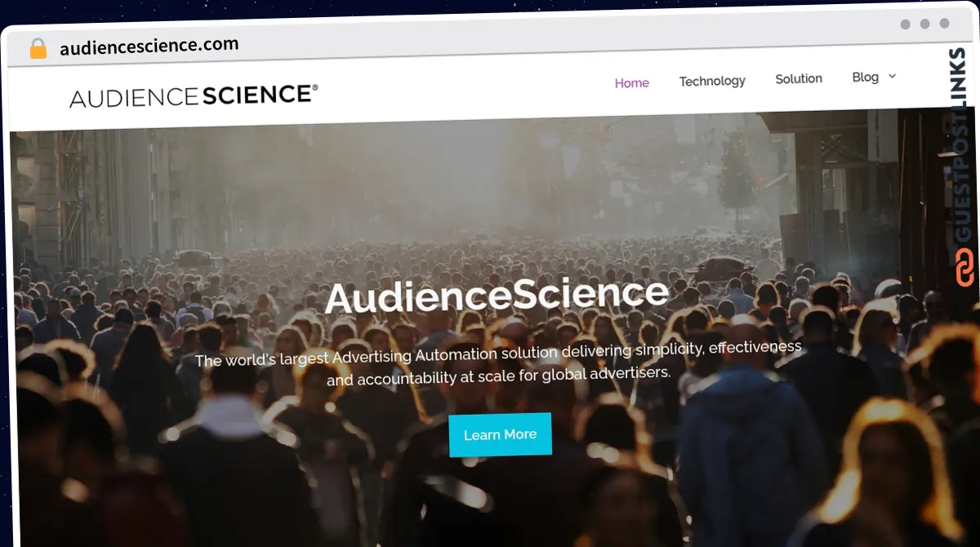Click the large AudienceScience hero heading
Screen dimensions: 980x547
(x=497, y=295)
